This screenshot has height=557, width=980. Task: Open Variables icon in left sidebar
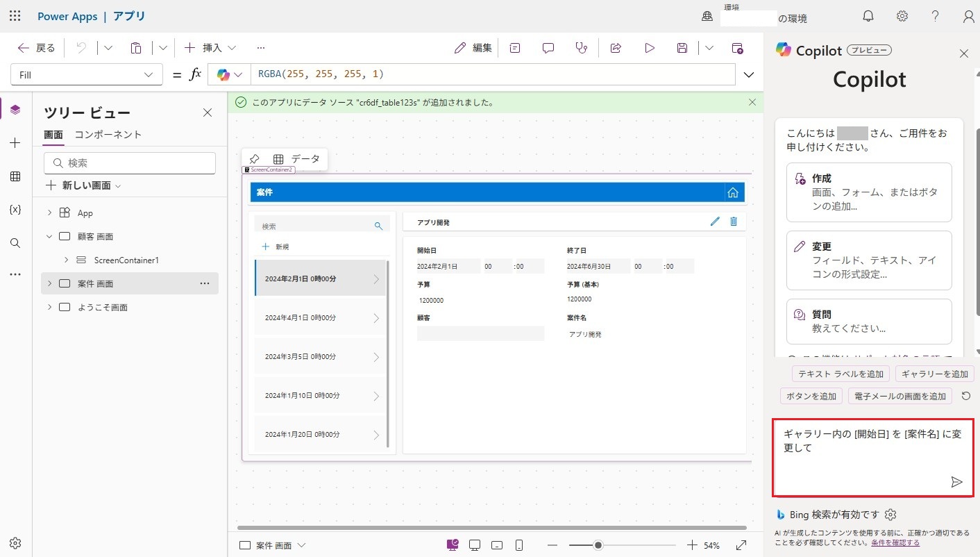click(15, 209)
